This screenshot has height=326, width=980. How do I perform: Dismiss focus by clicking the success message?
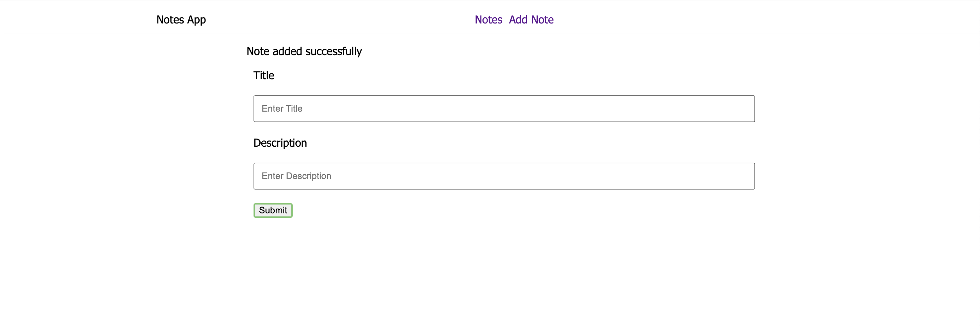(x=304, y=51)
